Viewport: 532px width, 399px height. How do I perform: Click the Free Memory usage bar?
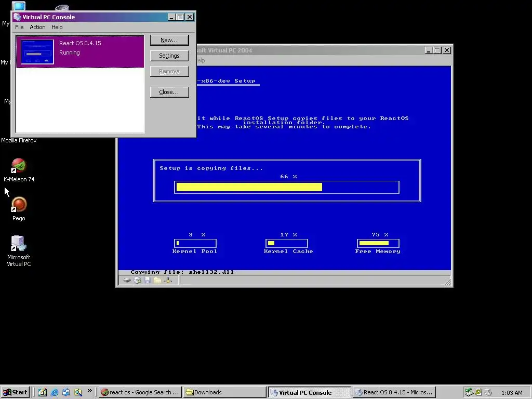[x=378, y=243]
